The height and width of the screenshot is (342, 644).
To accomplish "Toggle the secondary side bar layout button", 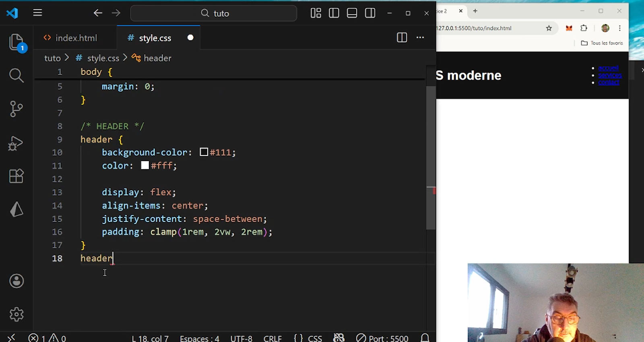I will coord(370,13).
